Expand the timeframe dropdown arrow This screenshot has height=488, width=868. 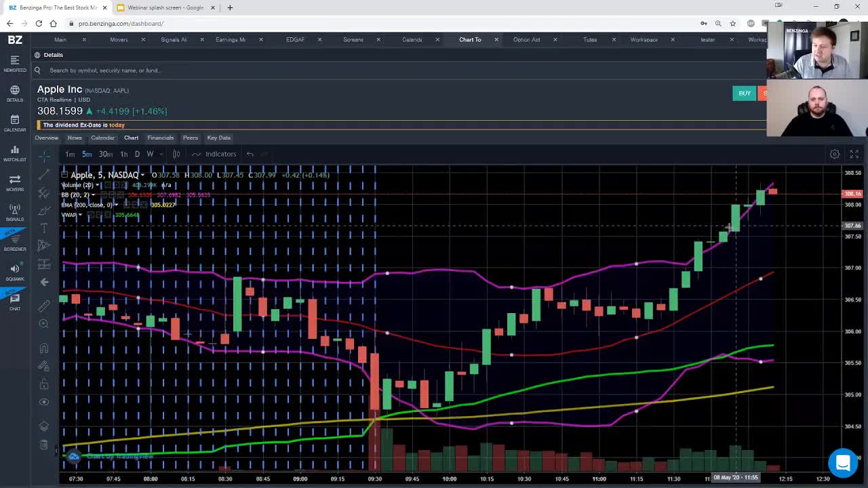161,154
